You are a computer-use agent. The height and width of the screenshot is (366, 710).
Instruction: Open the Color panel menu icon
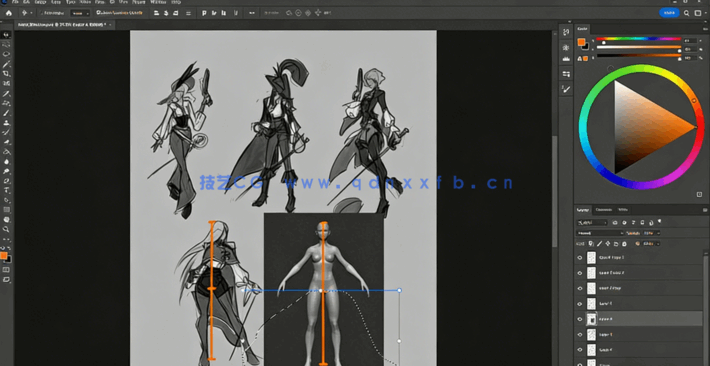coord(705,29)
